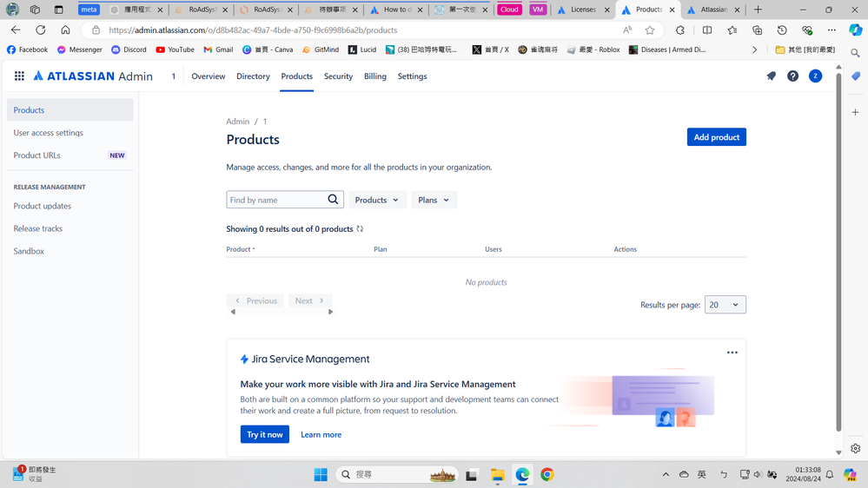Select the Products top navigation tab
868x488 pixels.
296,76
